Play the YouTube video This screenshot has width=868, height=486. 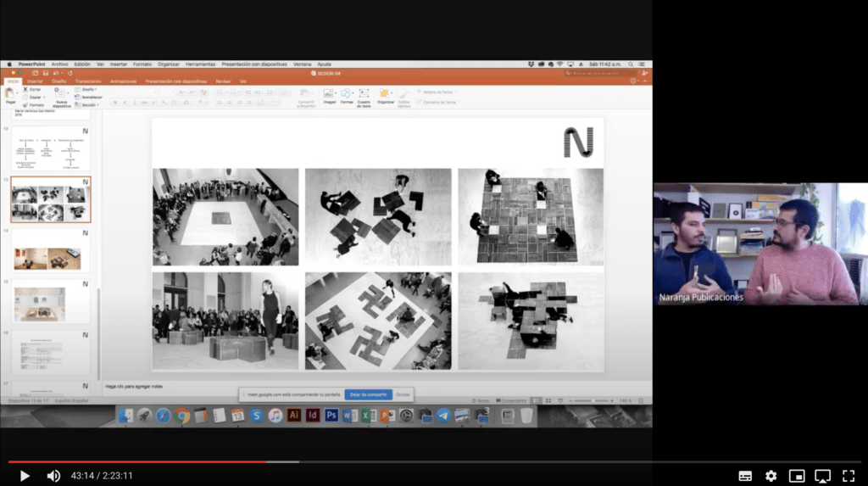coord(25,476)
